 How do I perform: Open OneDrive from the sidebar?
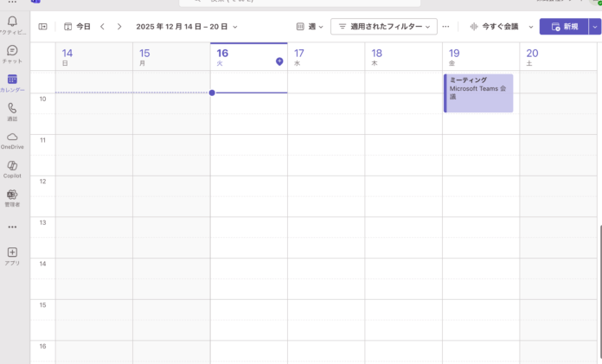pos(12,139)
